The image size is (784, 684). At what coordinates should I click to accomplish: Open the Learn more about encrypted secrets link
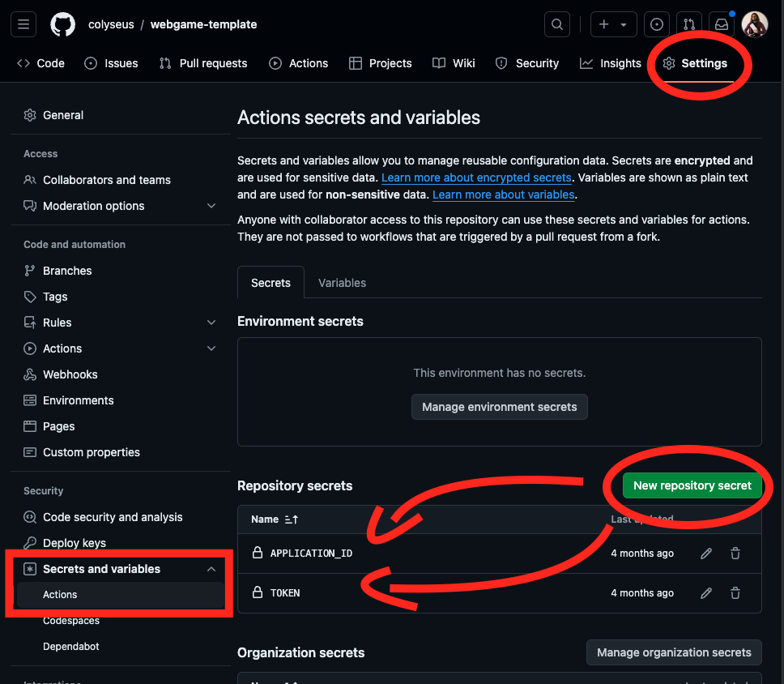coord(476,177)
